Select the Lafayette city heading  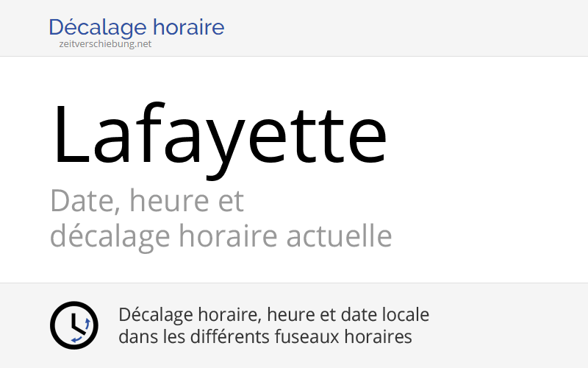219,135
